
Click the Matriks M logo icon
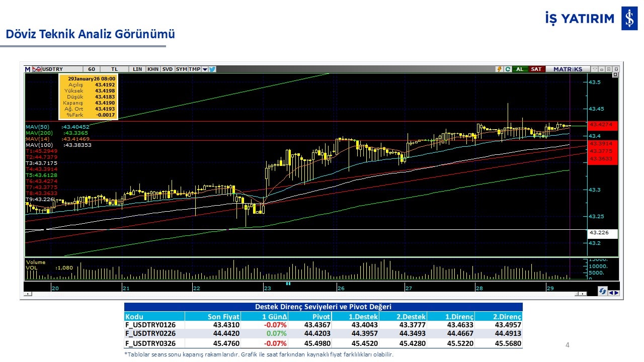click(x=27, y=69)
